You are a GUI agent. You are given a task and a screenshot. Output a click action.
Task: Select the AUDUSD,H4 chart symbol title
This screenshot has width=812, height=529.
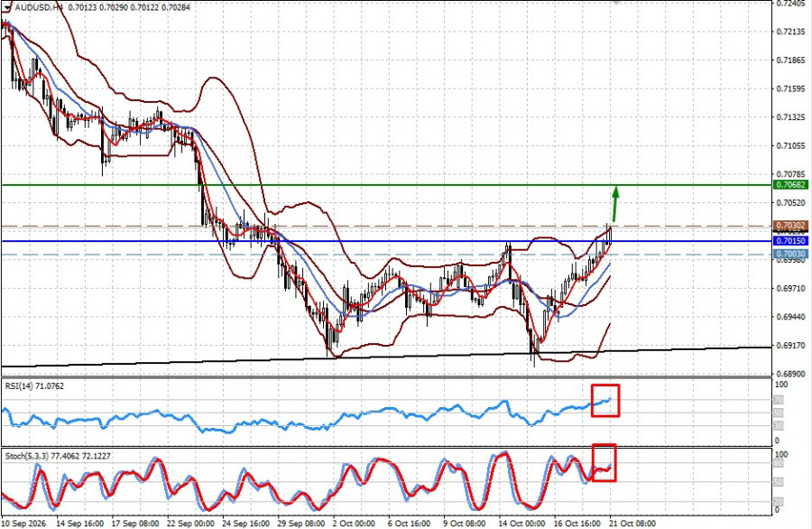pyautogui.click(x=40, y=7)
